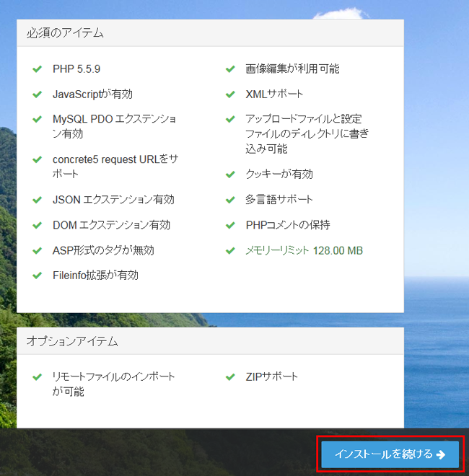Click the checkmark beside JSON エクステンション有効
Viewport: 469px width, 476px height.
click(37, 200)
